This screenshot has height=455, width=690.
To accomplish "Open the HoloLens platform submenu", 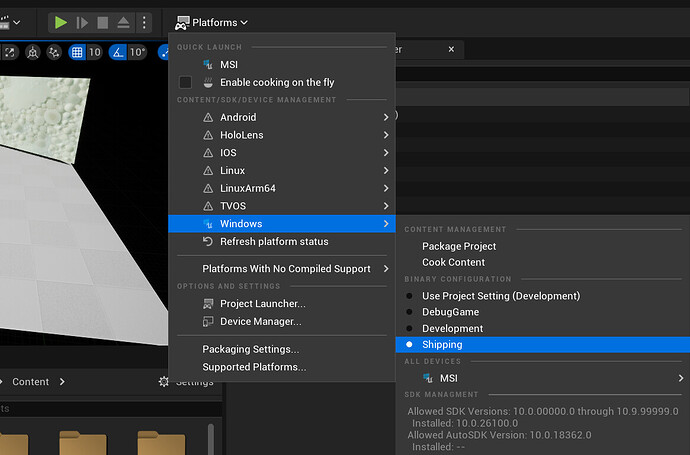I will (x=282, y=135).
